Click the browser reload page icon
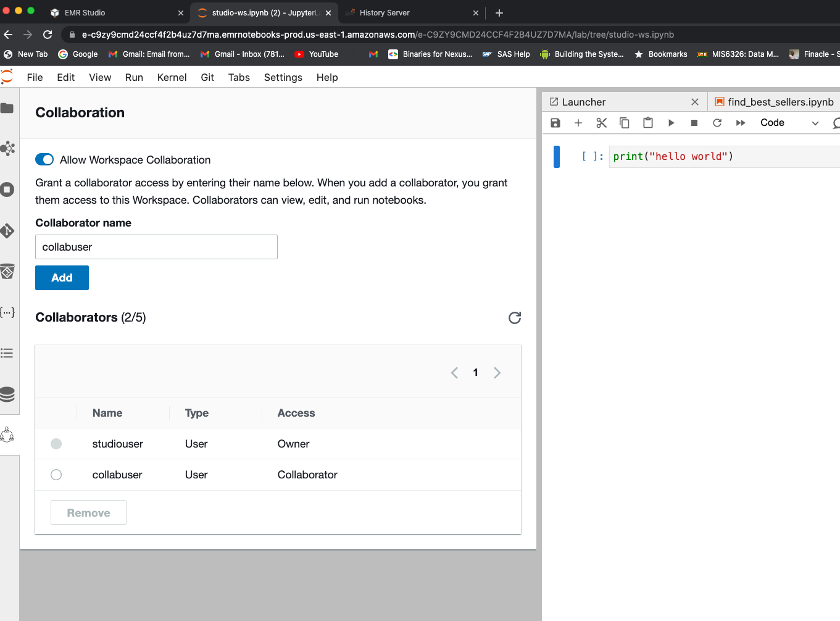Viewport: 840px width, 621px height. pyautogui.click(x=48, y=35)
